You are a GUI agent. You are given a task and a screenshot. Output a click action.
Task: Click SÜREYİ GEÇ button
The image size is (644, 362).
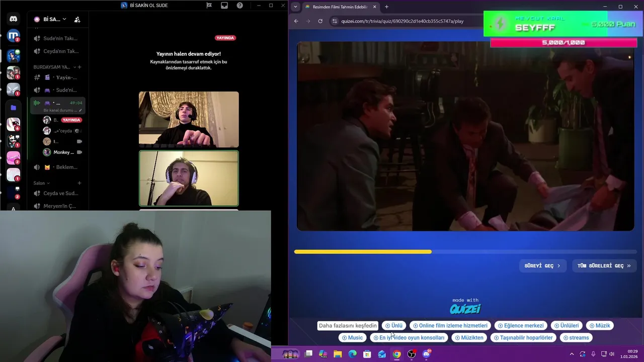pos(542,265)
